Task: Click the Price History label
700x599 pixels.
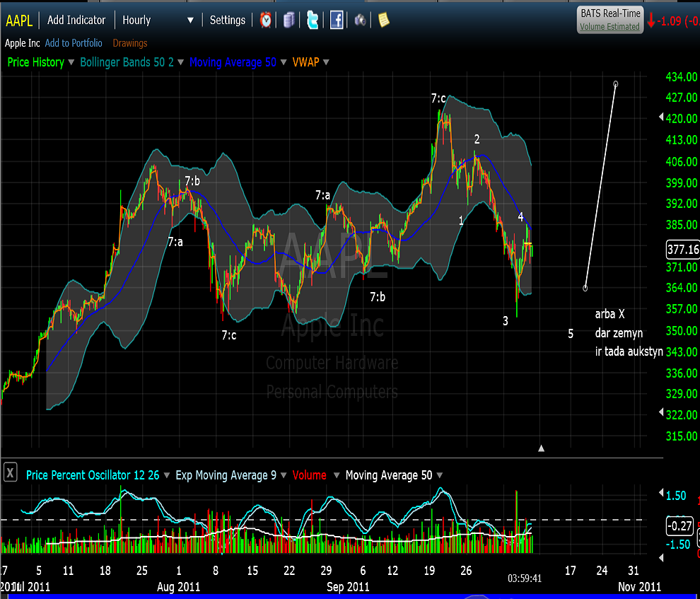Action: tap(36, 62)
